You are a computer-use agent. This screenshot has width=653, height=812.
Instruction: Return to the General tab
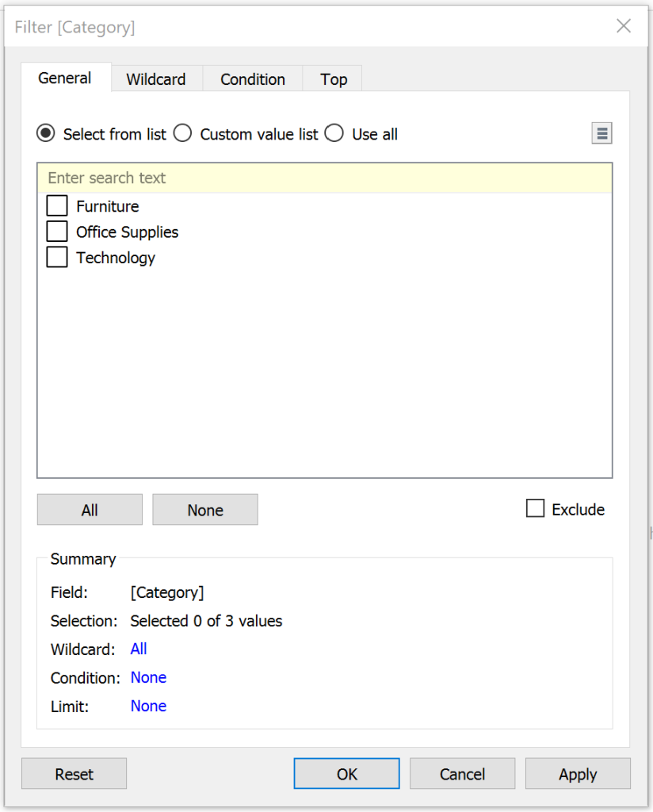(x=66, y=78)
